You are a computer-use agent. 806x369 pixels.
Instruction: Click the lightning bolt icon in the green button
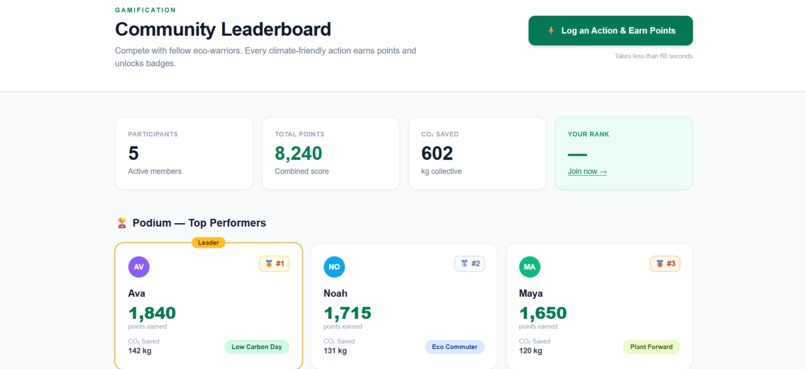[x=551, y=31]
